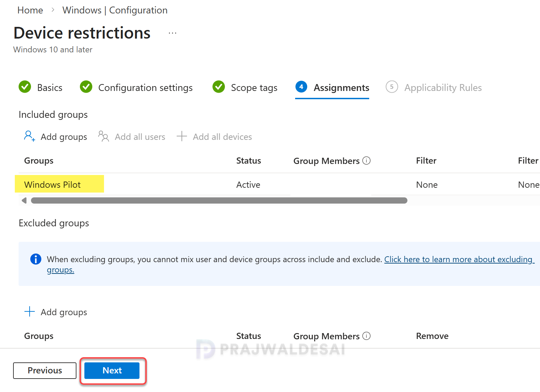Open the Home breadcrumb link
This screenshot has height=392, width=540.
30,10
